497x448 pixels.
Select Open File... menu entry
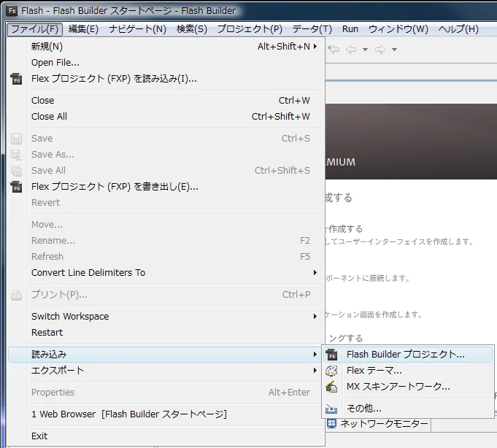coord(166,63)
